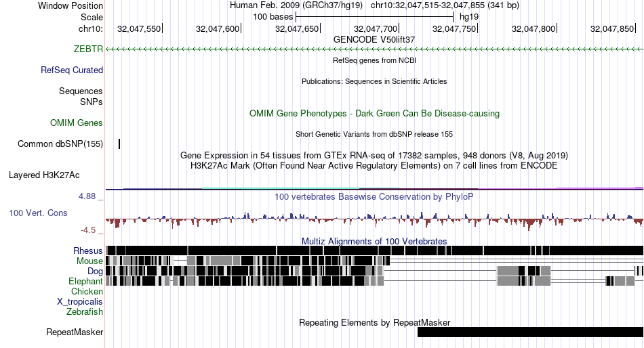Select the Elephant alignment row label
This screenshot has height=348, width=644.
click(85, 282)
